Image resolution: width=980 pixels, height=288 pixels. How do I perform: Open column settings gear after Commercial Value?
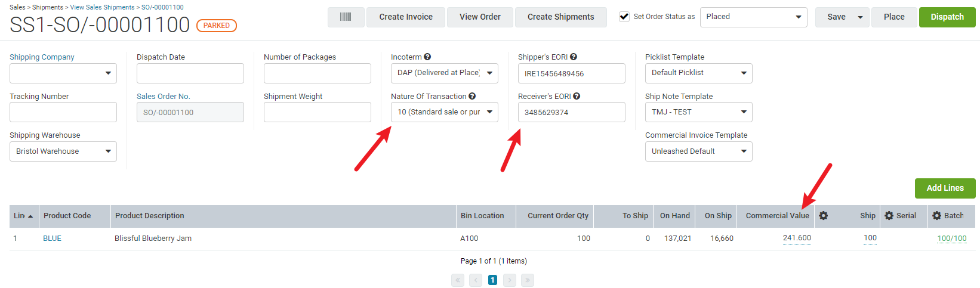824,216
